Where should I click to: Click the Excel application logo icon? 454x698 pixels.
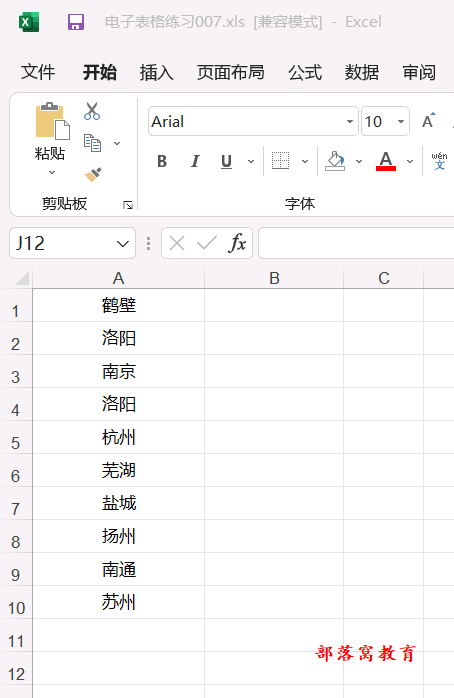[x=29, y=22]
